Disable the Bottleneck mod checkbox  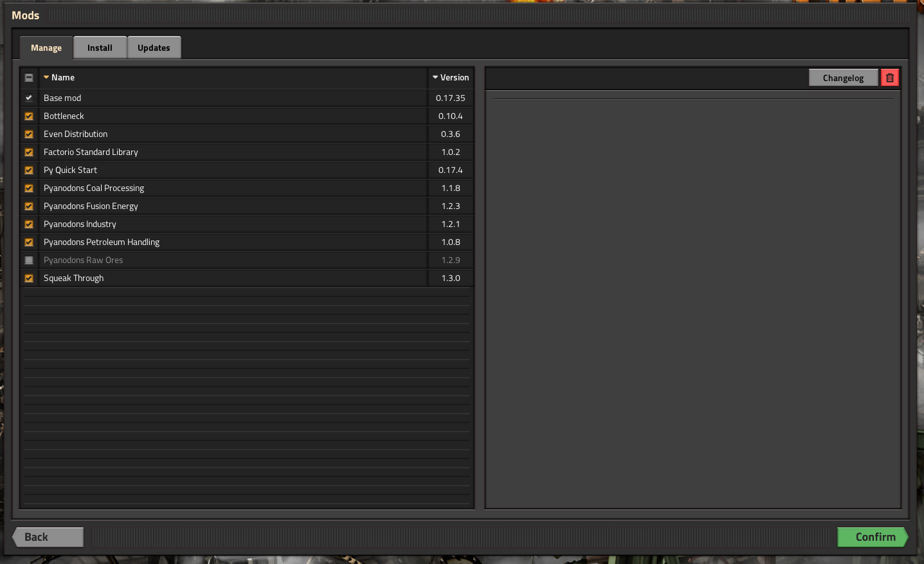(x=29, y=116)
